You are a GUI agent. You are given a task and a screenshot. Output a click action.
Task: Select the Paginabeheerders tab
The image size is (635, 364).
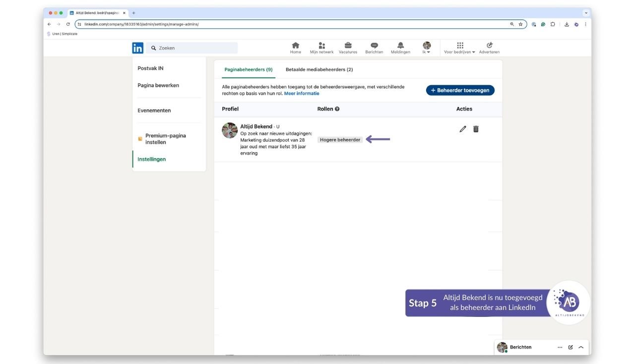click(248, 69)
